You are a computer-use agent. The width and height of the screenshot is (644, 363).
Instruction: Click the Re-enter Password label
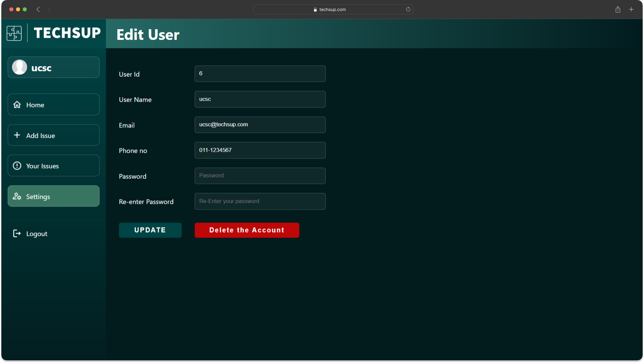pos(146,202)
